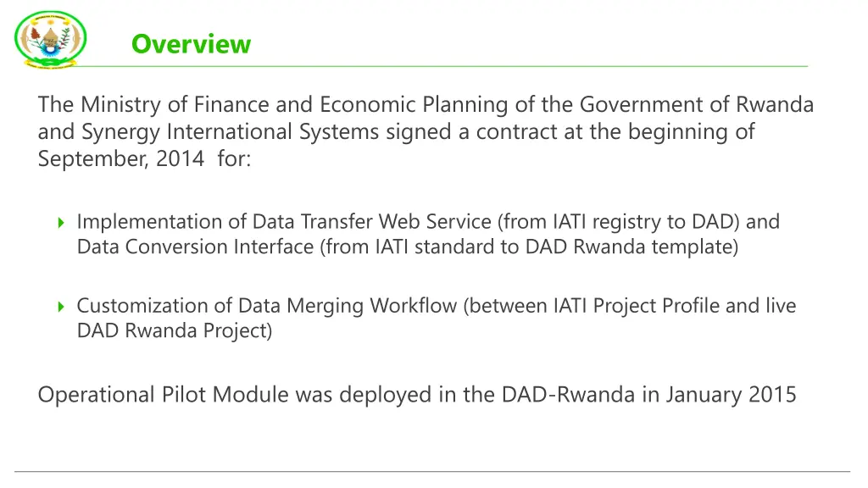868x488 pixels.
Task: Click the words DAD Rwanda template
Action: tap(628, 247)
